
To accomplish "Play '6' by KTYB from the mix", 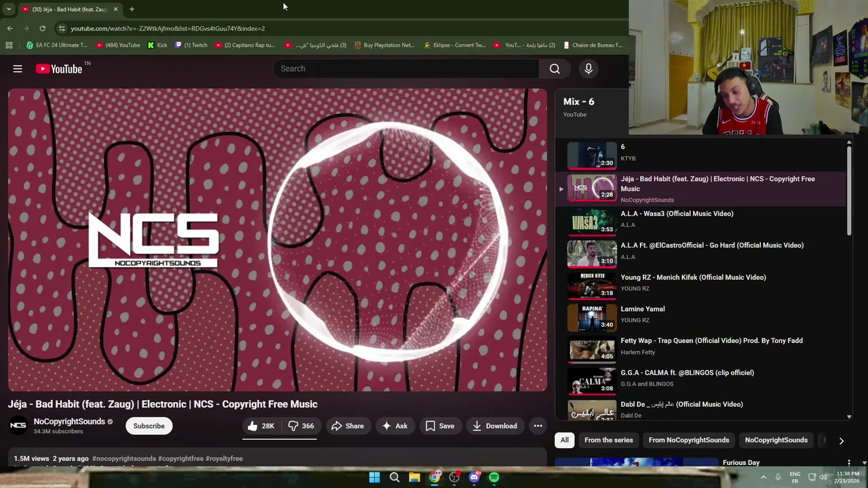I will 700,155.
